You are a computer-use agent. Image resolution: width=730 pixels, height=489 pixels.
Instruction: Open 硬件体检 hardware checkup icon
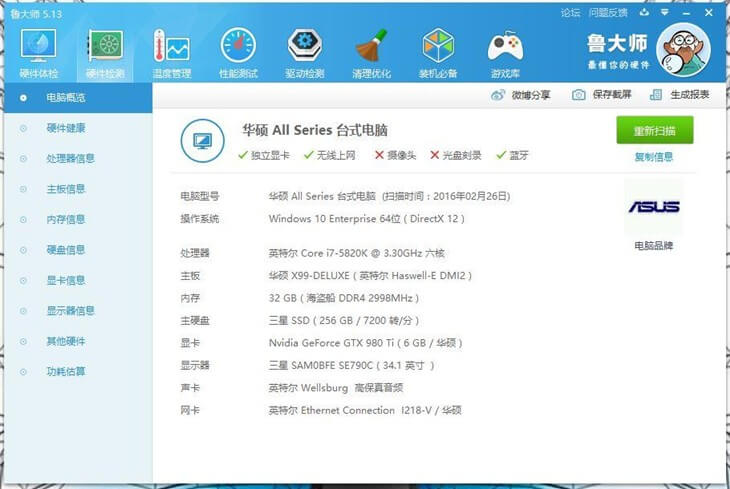39,52
